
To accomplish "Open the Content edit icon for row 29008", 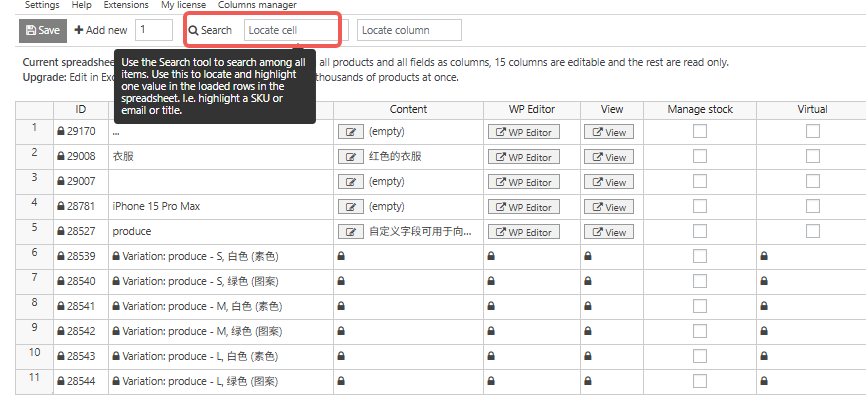I will [x=350, y=157].
